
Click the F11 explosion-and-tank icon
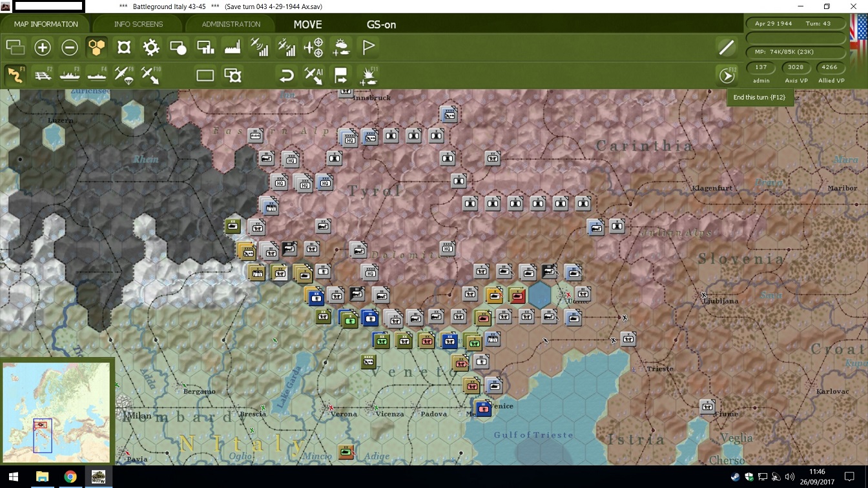click(x=368, y=76)
